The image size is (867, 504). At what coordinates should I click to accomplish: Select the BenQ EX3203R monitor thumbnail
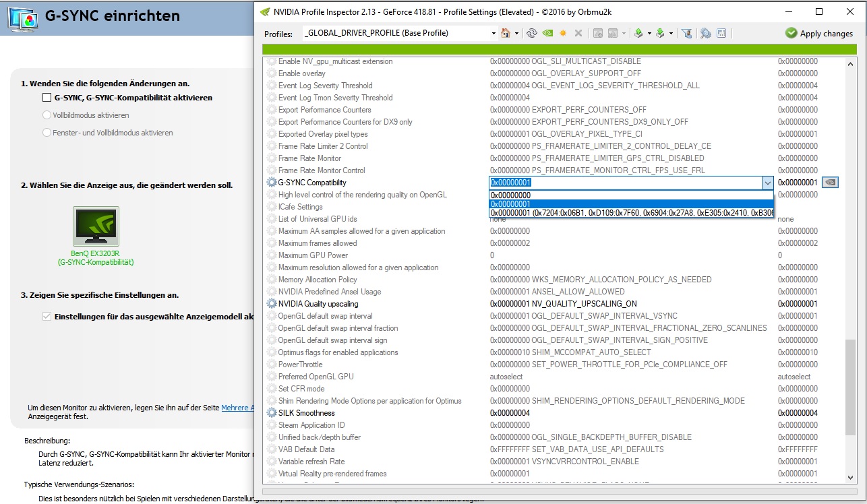96,226
